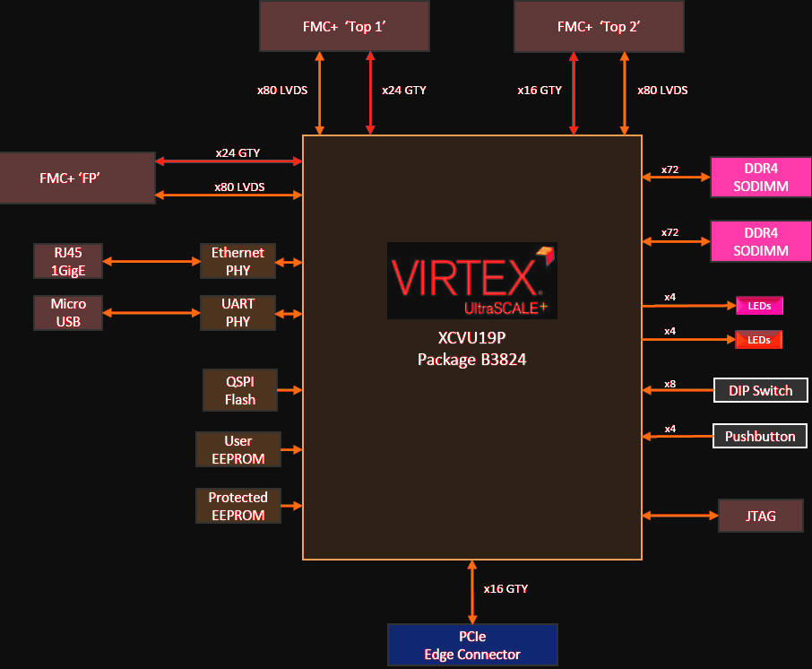Select the Ethernet PHY block
This screenshot has width=812, height=669.
[238, 261]
